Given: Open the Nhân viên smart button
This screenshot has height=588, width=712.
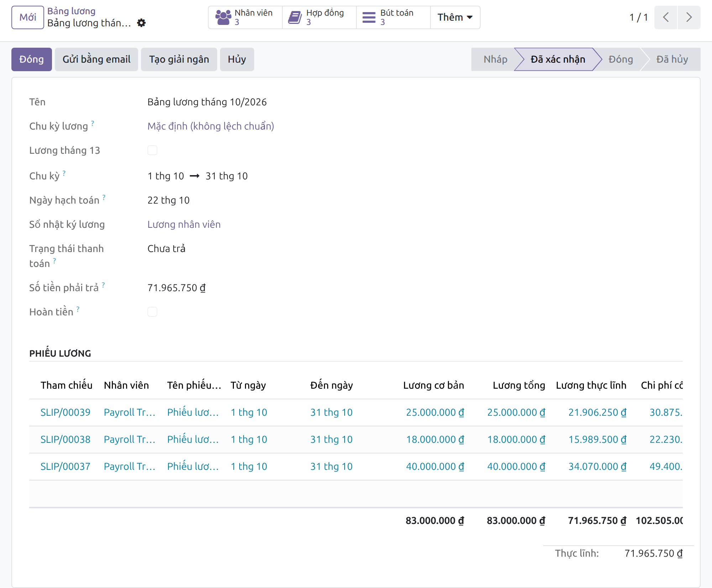Looking at the screenshot, I should coord(245,17).
